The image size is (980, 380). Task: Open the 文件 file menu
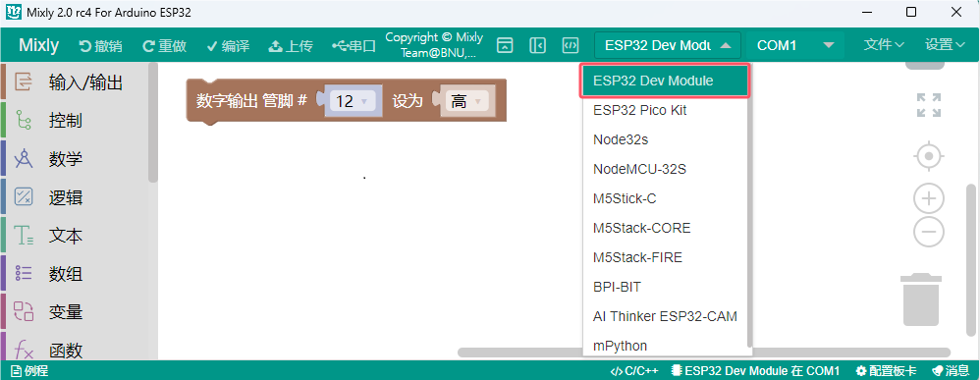pyautogui.click(x=884, y=45)
